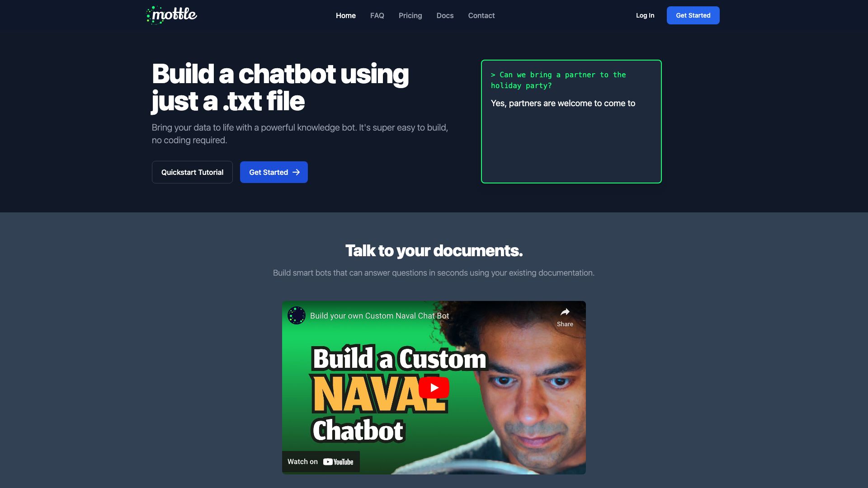Click the Mottle logo in the header
The width and height of the screenshot is (868, 488).
click(x=172, y=15)
